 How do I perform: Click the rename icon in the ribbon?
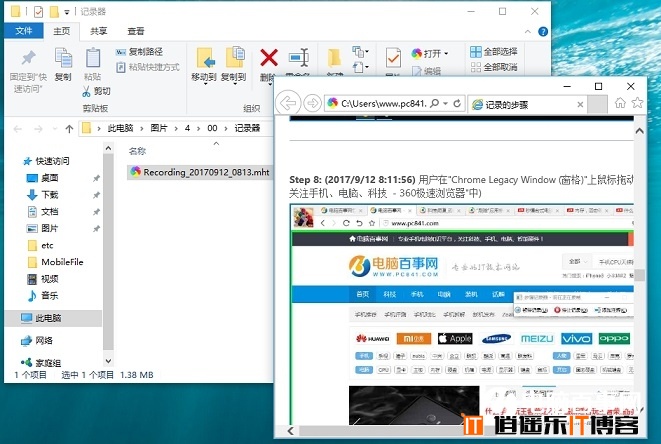(299, 57)
